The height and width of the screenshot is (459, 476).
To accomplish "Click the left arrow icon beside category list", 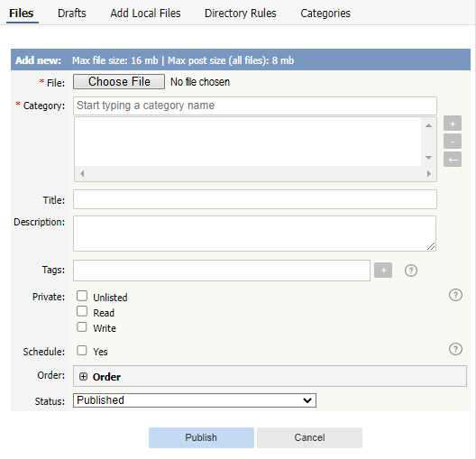I will click(453, 160).
